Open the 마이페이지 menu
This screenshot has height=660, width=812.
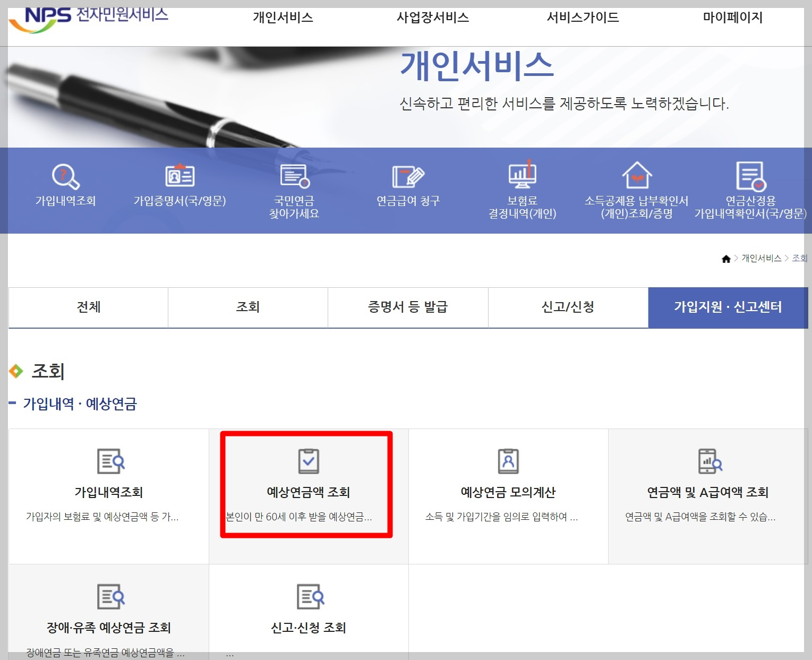click(732, 17)
